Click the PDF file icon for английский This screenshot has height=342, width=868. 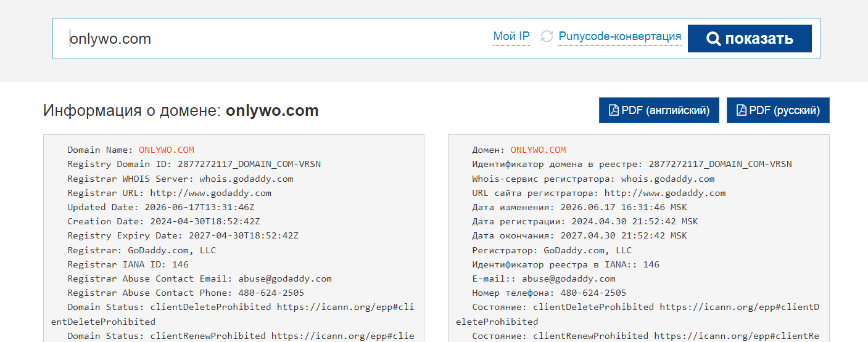614,110
